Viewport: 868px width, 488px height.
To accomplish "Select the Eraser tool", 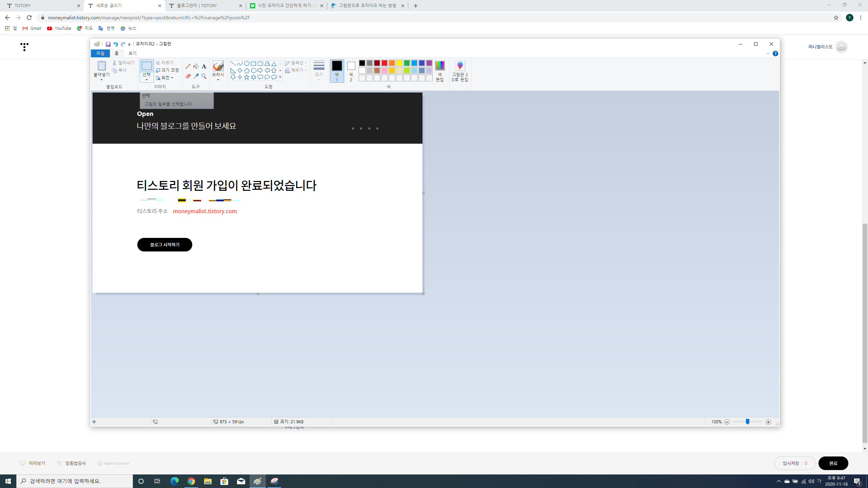I will pyautogui.click(x=188, y=76).
